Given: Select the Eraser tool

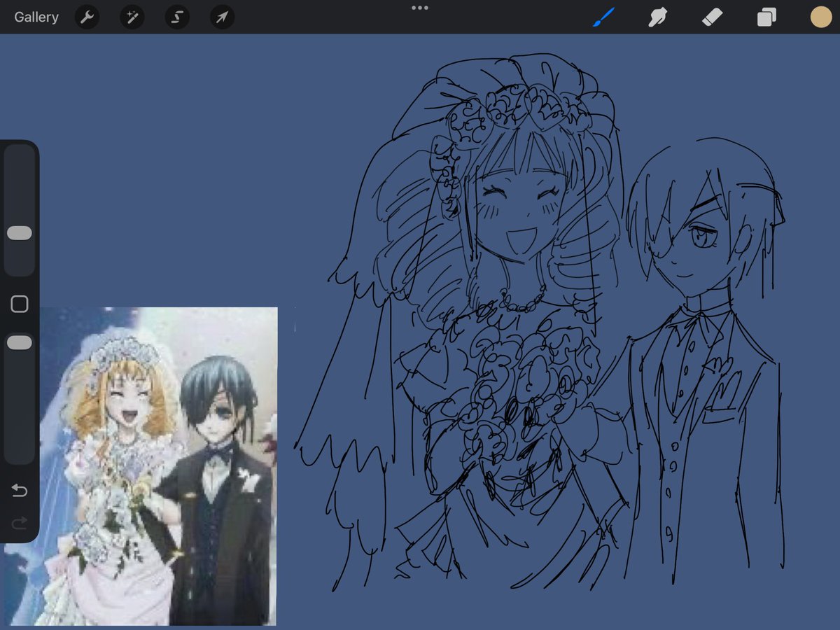Looking at the screenshot, I should 712,17.
